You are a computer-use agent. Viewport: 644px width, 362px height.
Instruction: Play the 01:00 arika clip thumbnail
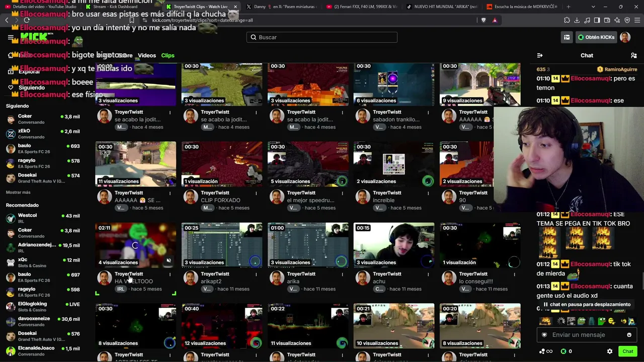(x=308, y=245)
